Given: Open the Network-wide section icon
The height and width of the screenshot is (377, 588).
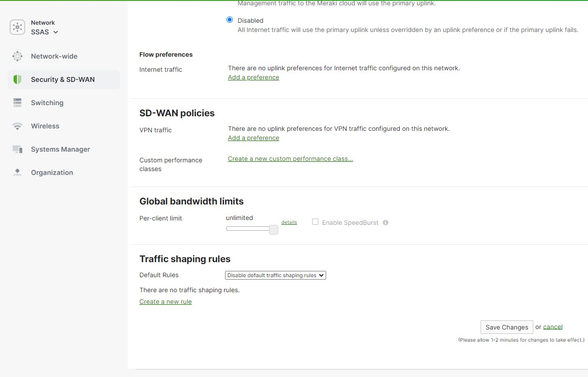Looking at the screenshot, I should pyautogui.click(x=17, y=56).
